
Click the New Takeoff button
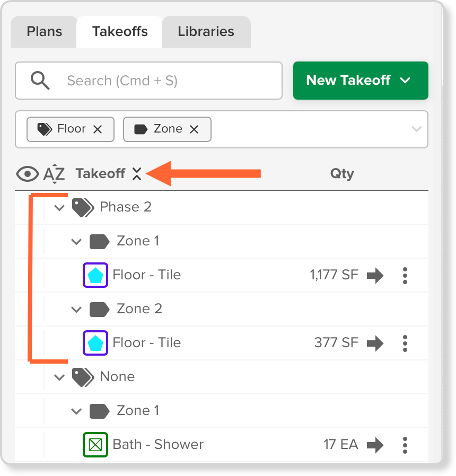361,81
